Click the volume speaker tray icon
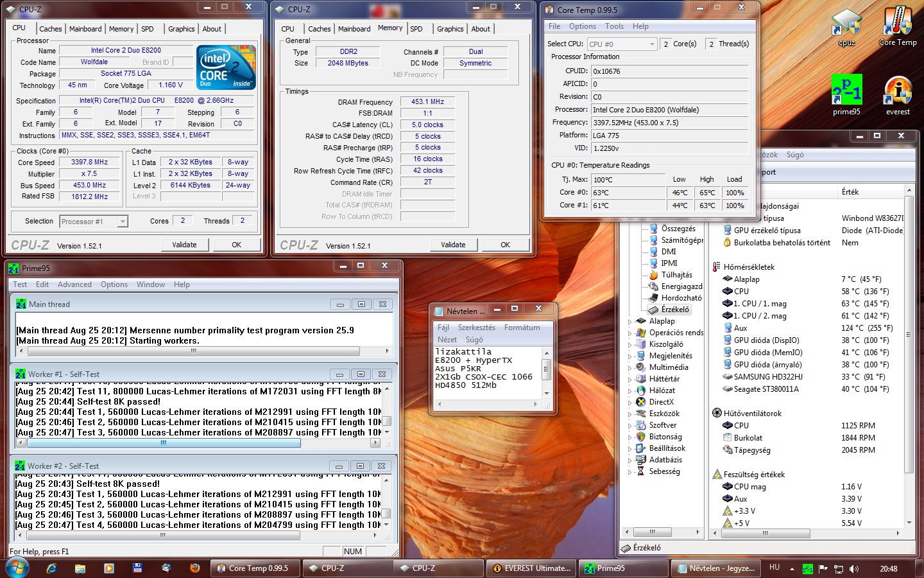Viewport: 924px width, 578px height. (x=853, y=569)
